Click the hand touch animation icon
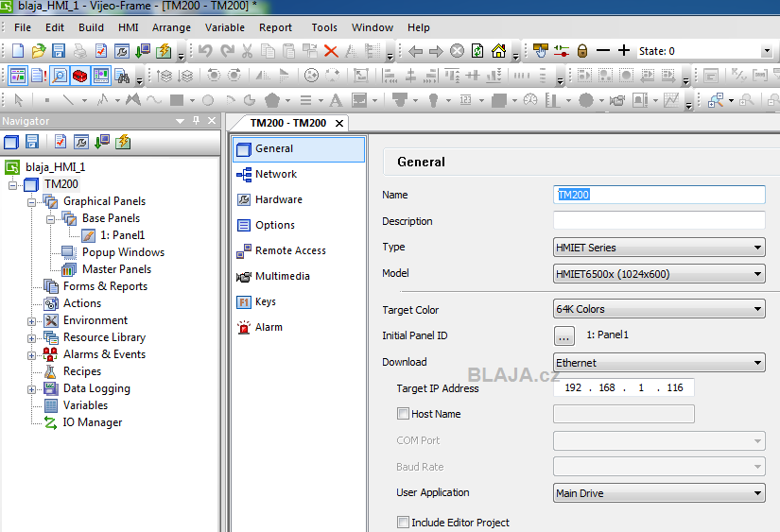Screen dimensions: 780x532 pos(541,51)
